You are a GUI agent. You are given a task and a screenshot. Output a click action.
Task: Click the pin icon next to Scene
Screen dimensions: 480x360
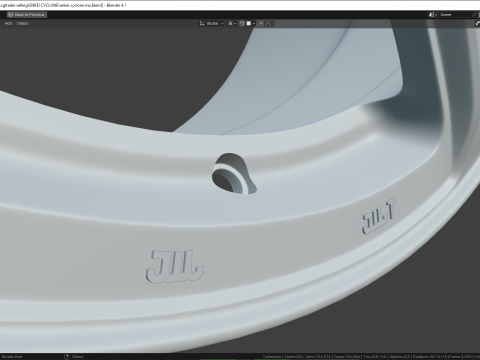pos(475,15)
